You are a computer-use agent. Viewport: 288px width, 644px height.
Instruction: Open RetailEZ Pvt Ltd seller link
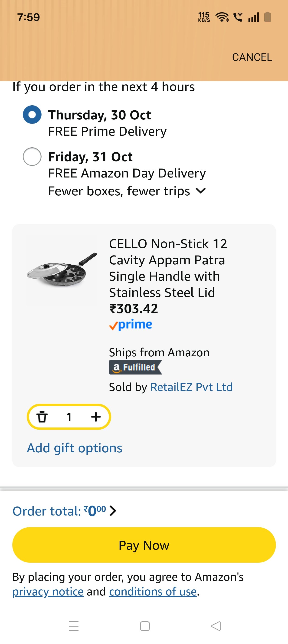(191, 387)
